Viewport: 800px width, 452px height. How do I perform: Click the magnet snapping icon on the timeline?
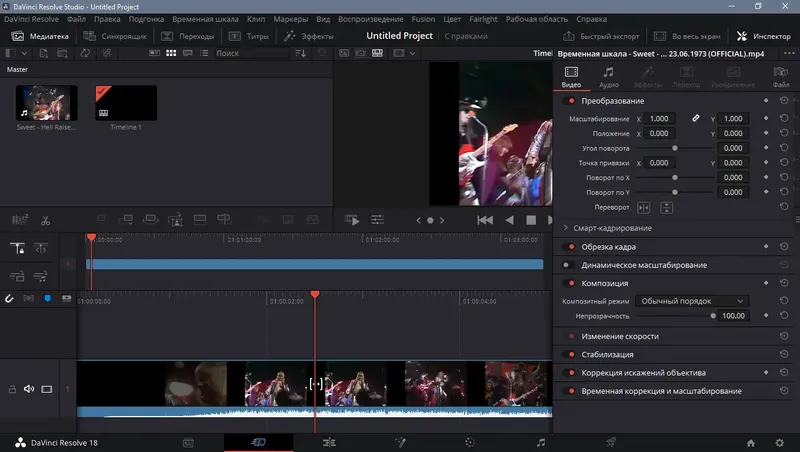coord(8,298)
